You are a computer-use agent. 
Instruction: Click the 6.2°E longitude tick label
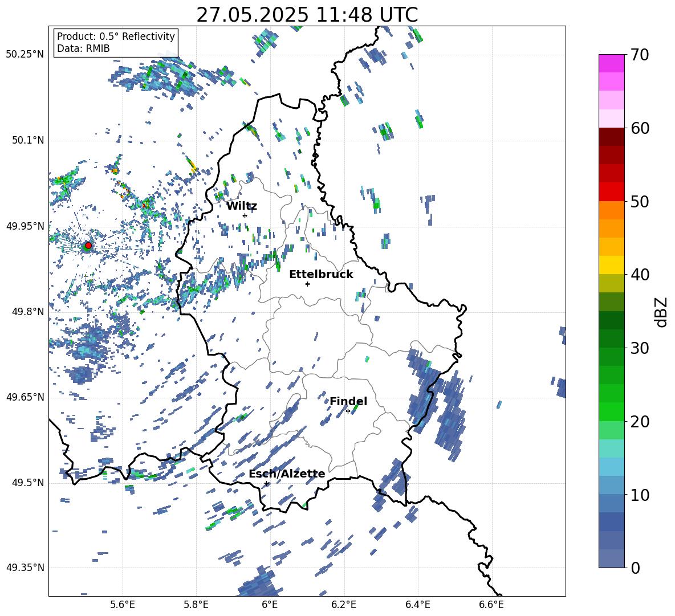pos(344,605)
